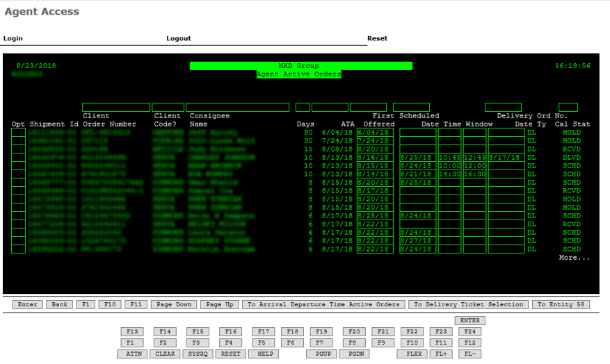This screenshot has width=610, height=364.
Task: Click the F13 function key
Action: click(132, 332)
